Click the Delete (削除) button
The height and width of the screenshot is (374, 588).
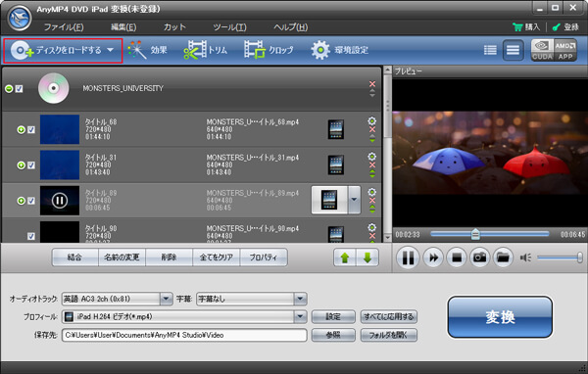169,257
